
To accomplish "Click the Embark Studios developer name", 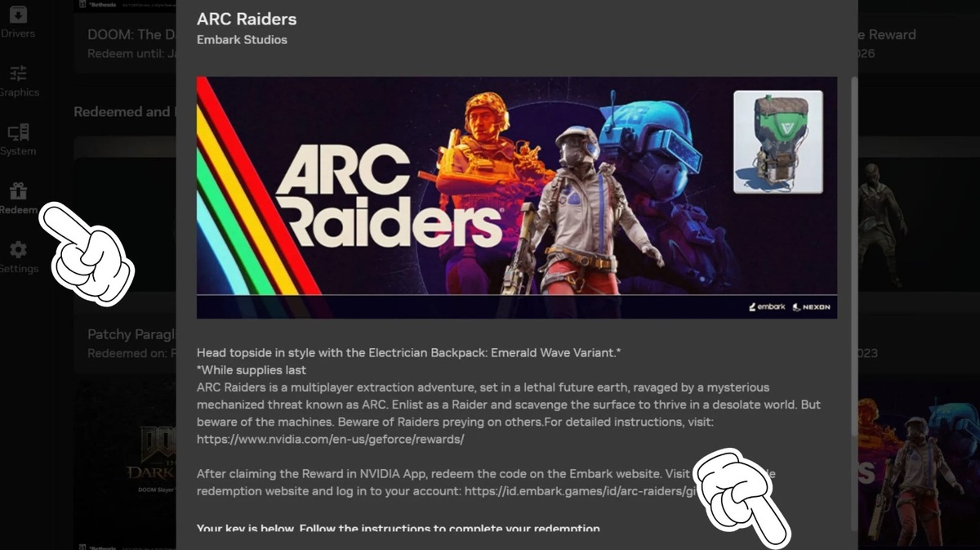I will pos(242,39).
